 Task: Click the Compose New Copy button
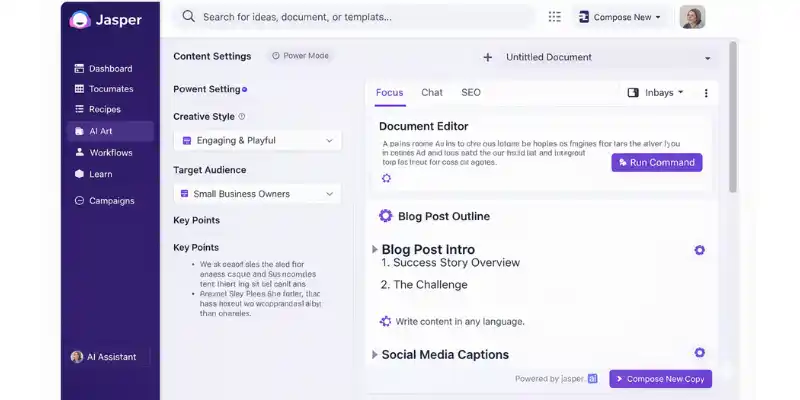click(661, 379)
